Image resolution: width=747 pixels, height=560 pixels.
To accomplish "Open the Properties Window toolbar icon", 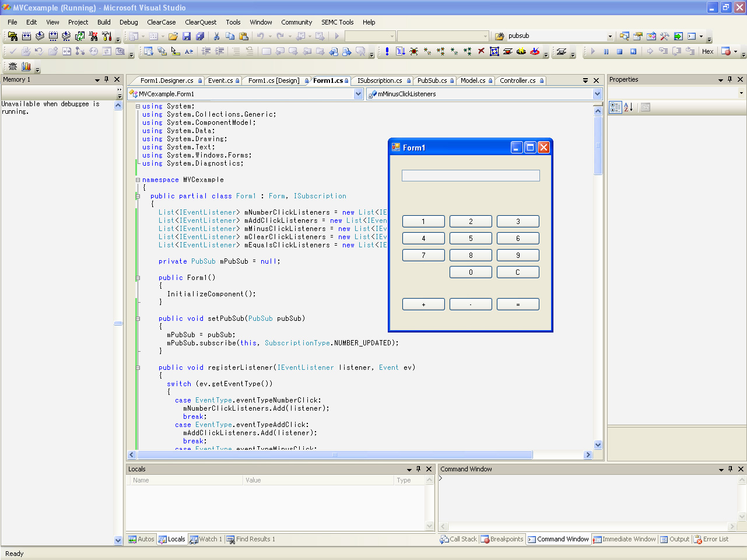I will (x=638, y=36).
